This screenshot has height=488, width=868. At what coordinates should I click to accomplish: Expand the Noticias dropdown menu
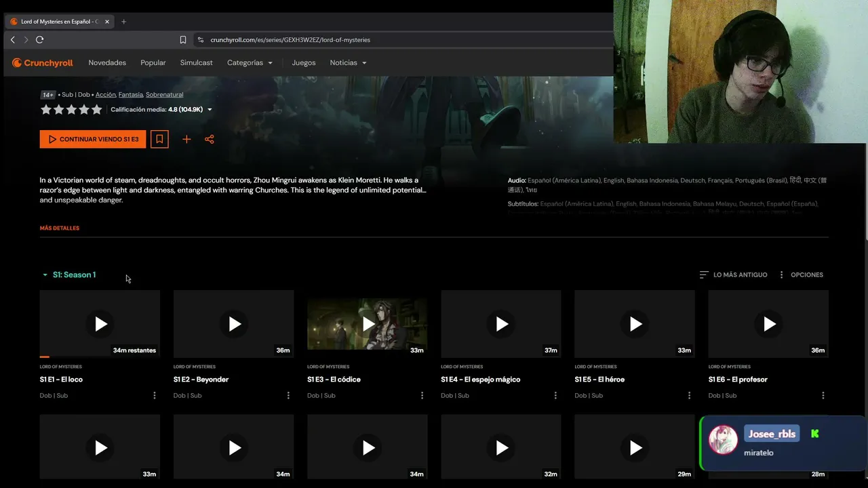(348, 63)
